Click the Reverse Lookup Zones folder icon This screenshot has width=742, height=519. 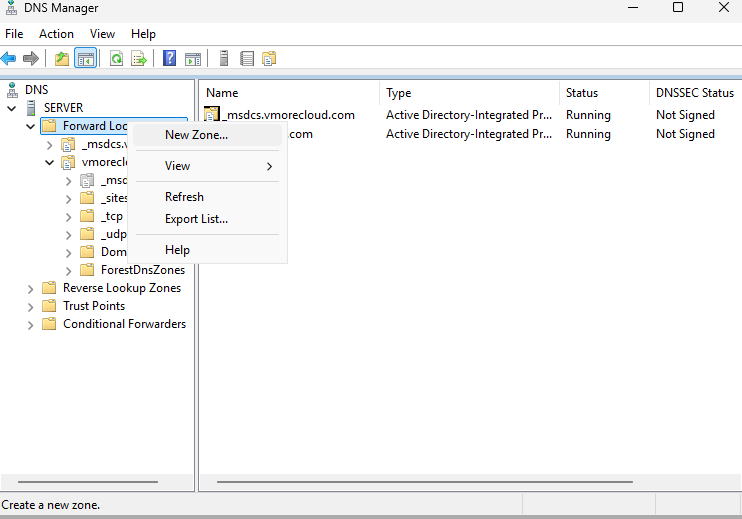(x=49, y=288)
